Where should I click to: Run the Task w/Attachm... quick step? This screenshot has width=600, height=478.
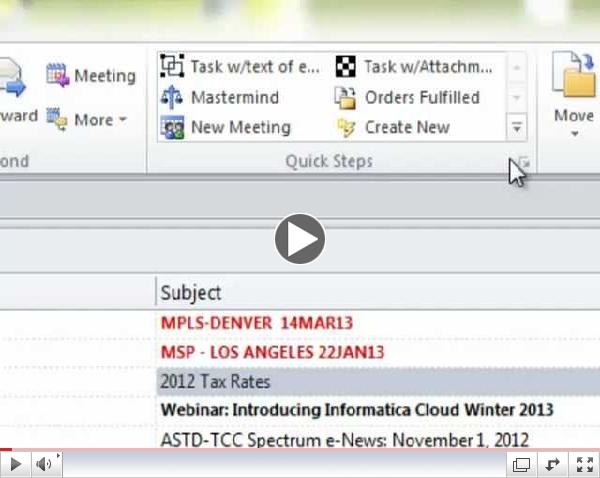tap(428, 67)
